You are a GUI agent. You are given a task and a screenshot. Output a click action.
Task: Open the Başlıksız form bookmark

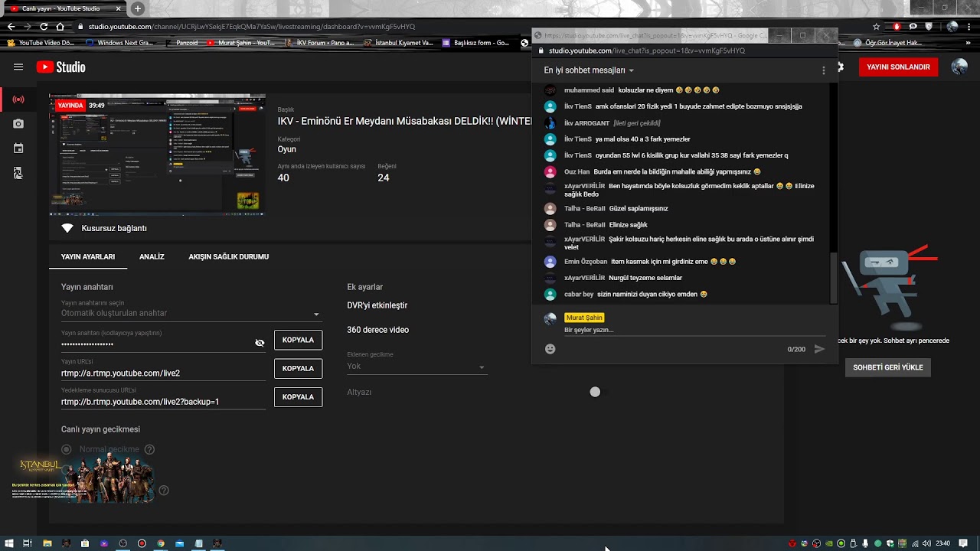(476, 43)
